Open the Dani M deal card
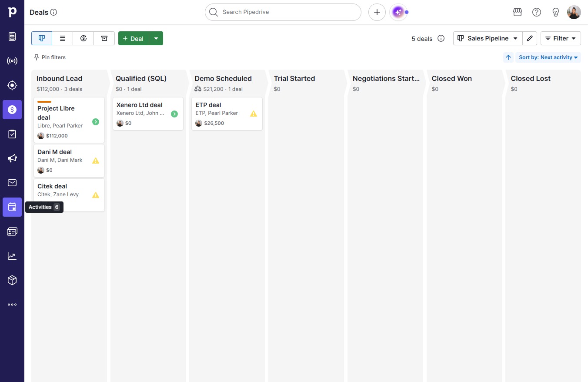 click(x=69, y=161)
